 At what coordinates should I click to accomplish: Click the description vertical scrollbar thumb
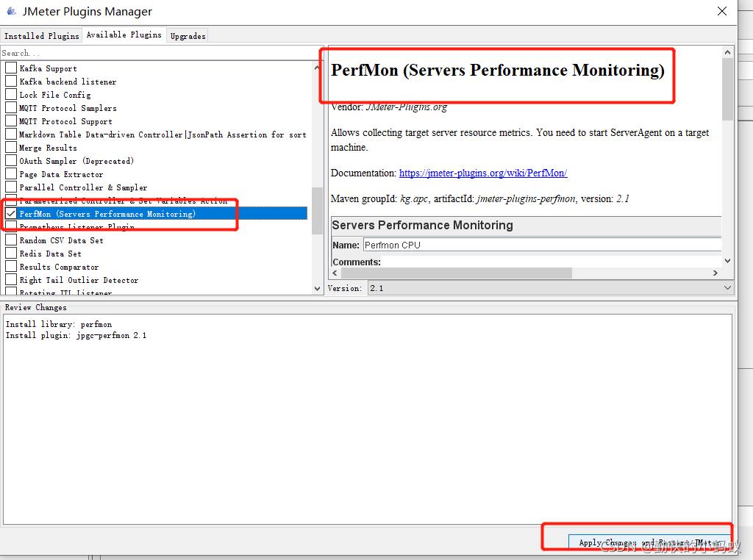click(x=727, y=89)
